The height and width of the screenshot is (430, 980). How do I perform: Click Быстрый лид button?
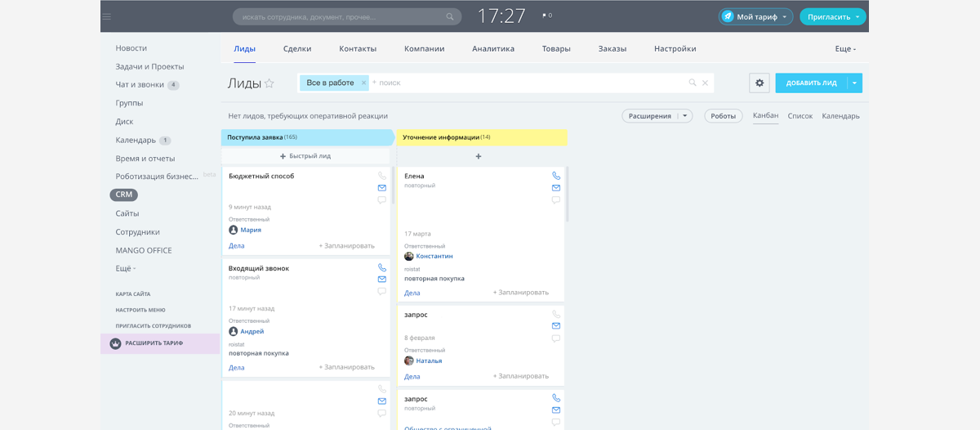[305, 156]
